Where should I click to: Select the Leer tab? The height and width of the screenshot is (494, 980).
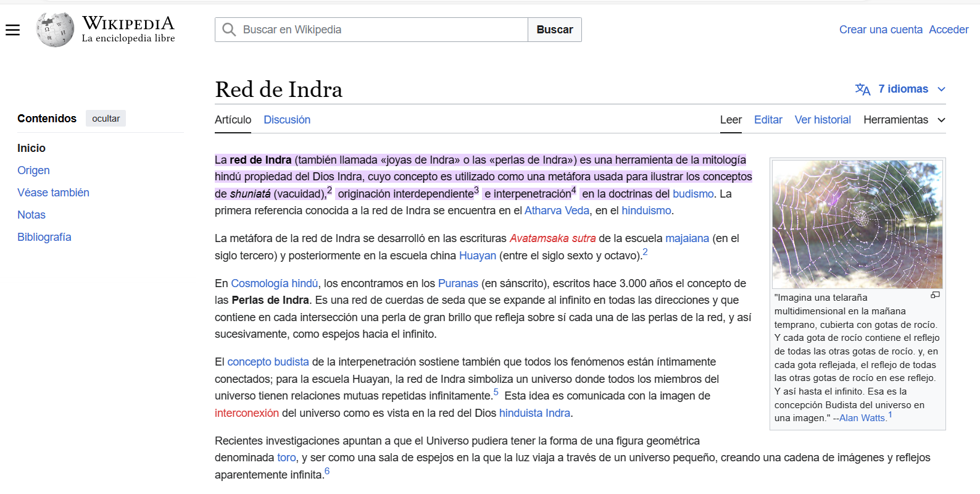click(x=731, y=120)
